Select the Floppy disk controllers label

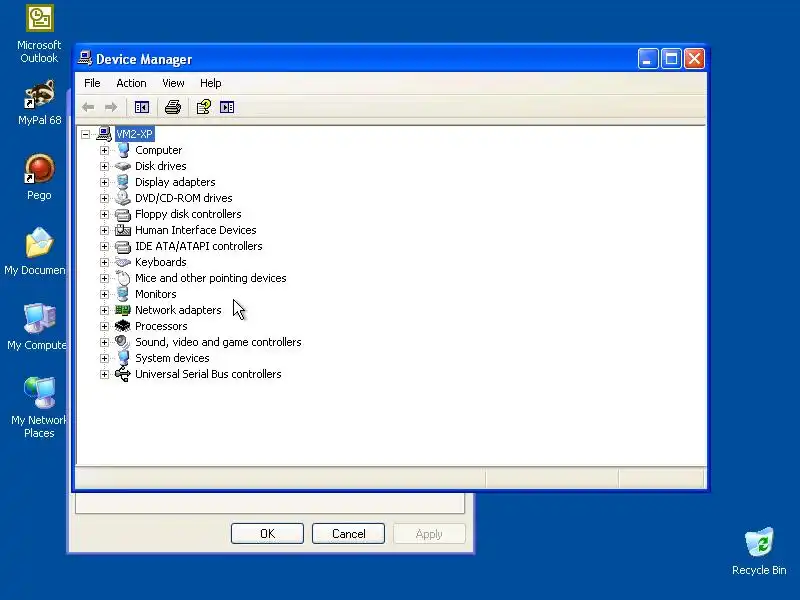[188, 214]
